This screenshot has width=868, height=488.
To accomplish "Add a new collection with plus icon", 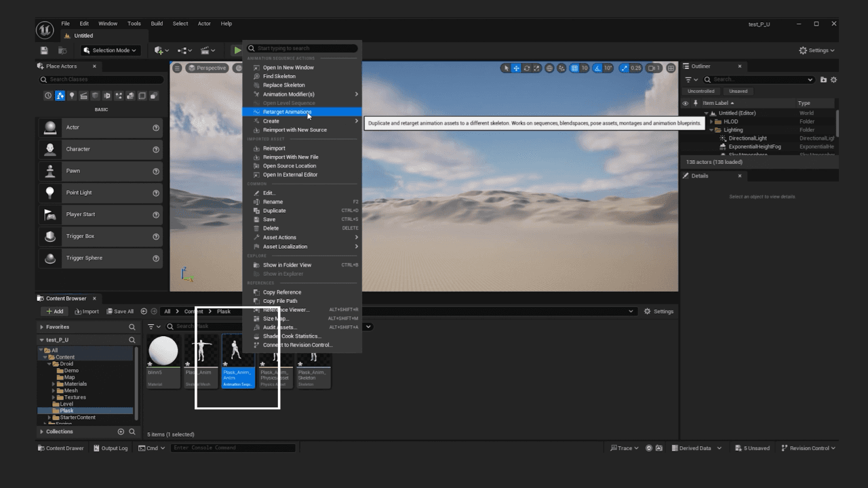I will [x=121, y=432].
